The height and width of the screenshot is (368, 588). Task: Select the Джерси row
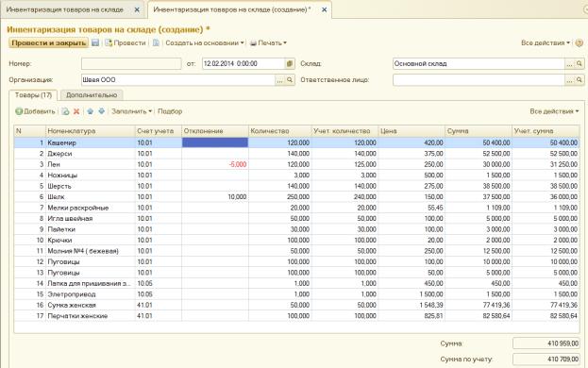coord(296,154)
